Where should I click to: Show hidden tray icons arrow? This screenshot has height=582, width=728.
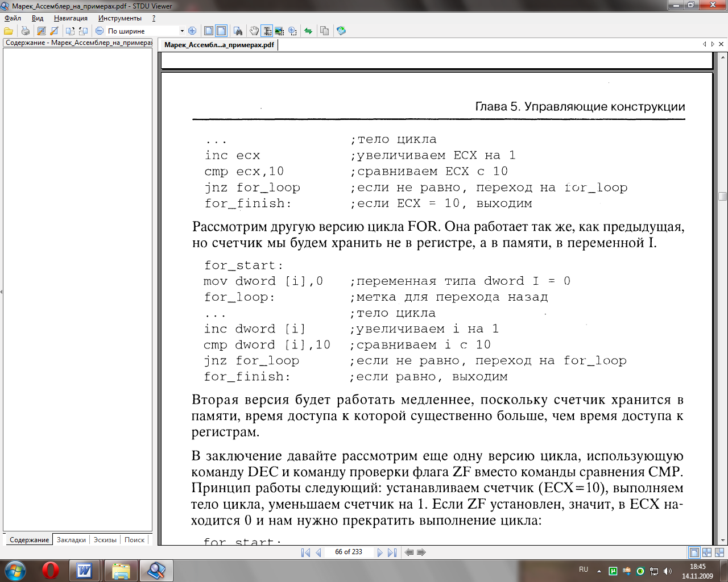click(599, 571)
